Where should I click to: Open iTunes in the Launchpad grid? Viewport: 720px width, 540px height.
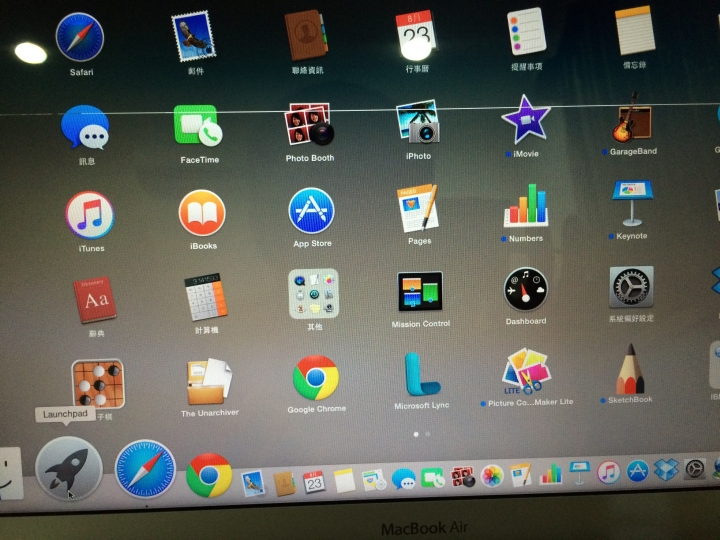click(90, 215)
